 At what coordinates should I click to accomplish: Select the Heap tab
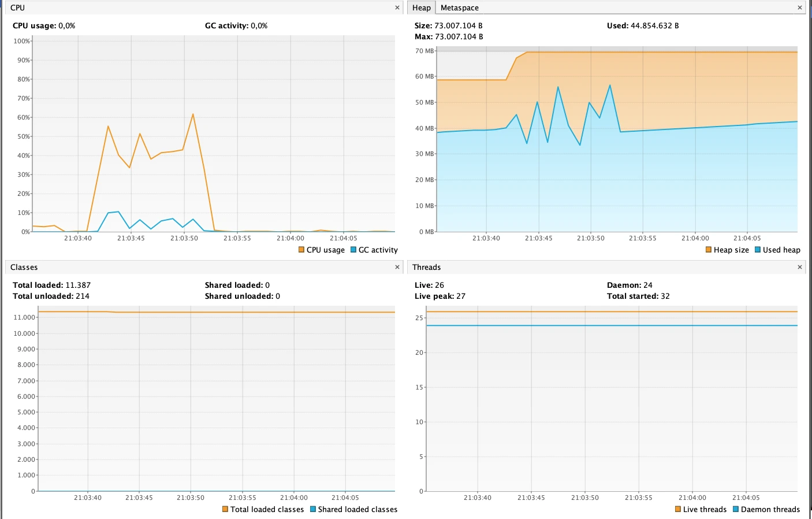coord(422,8)
